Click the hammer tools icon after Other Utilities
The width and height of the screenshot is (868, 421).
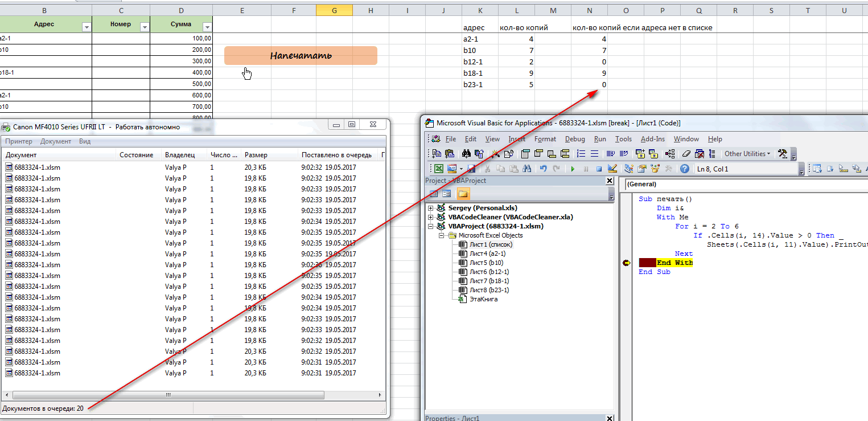[782, 154]
